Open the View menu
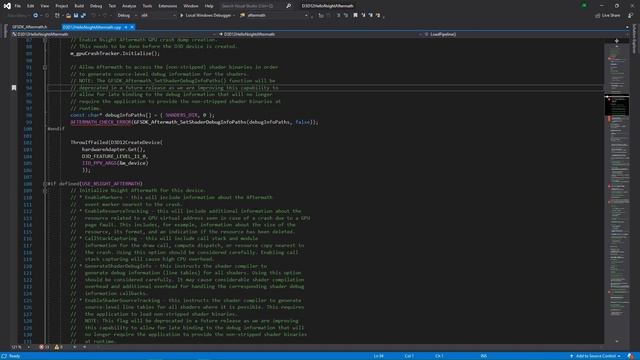This screenshot has height=360, width=640. click(x=44, y=6)
